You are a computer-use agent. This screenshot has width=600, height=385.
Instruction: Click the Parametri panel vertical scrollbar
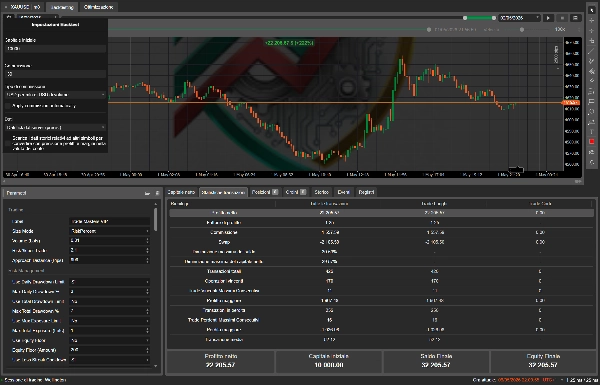pyautogui.click(x=155, y=220)
